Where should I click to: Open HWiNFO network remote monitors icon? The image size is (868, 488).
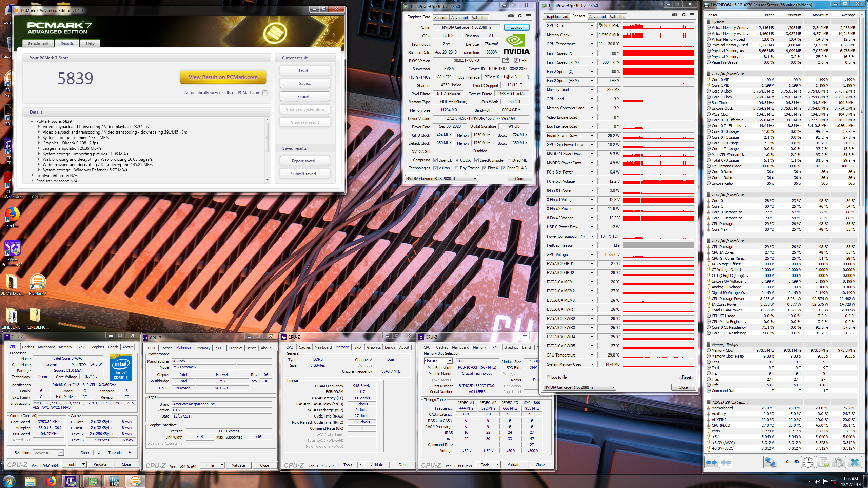[x=770, y=462]
